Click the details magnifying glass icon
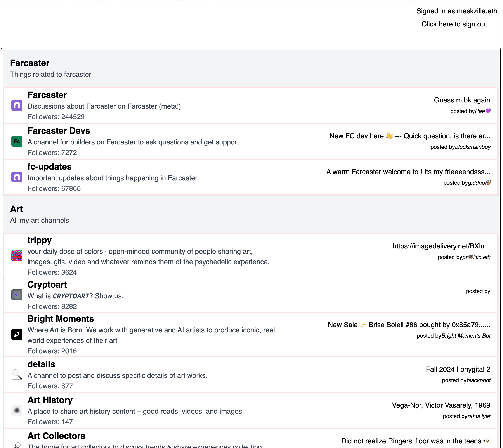 (x=17, y=375)
